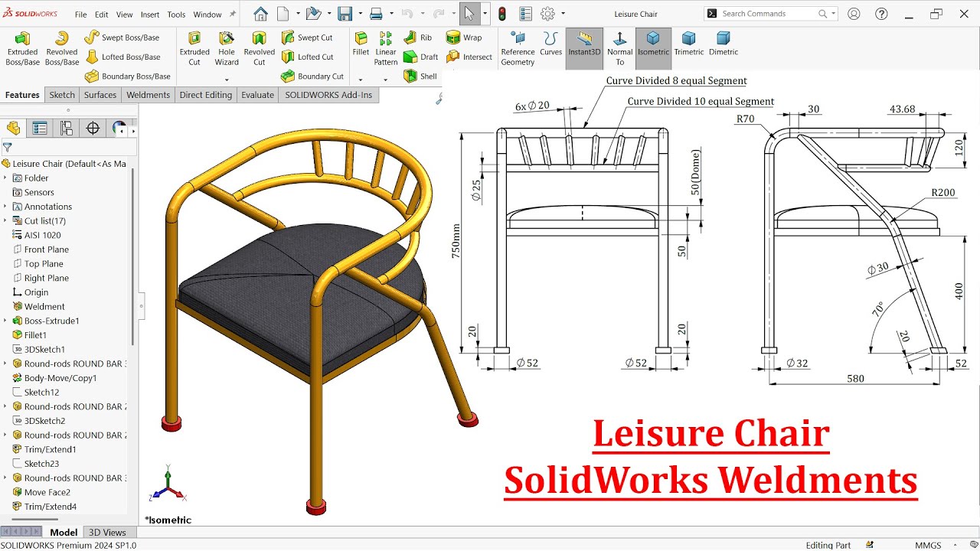Switch to the Weldments tab
This screenshot has height=551, width=980.
148,95
